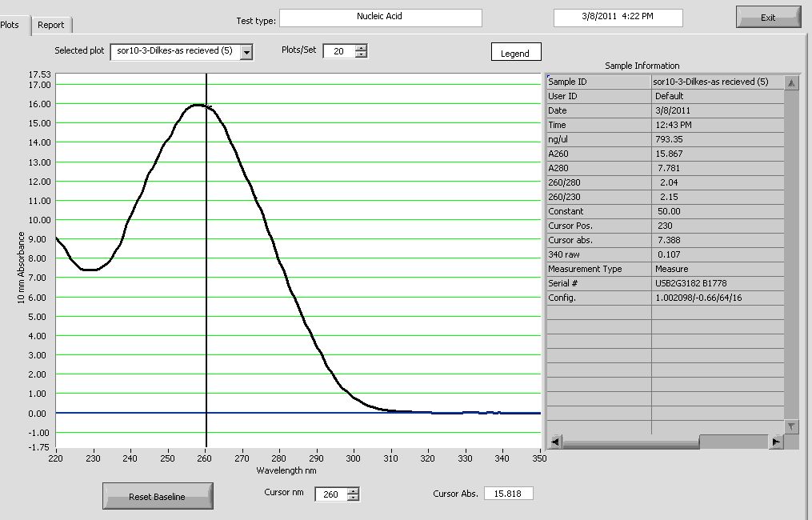Click the Reset Baseline button

tap(158, 496)
